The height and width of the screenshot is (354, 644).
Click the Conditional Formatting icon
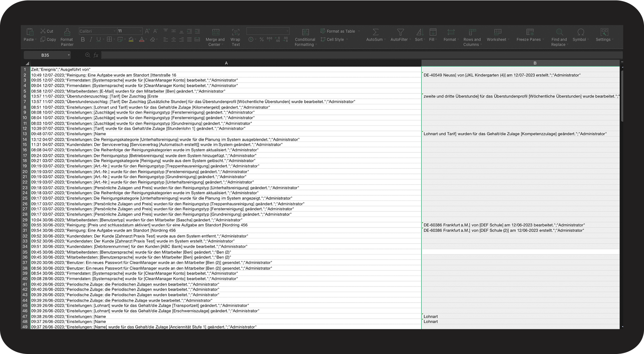305,32
